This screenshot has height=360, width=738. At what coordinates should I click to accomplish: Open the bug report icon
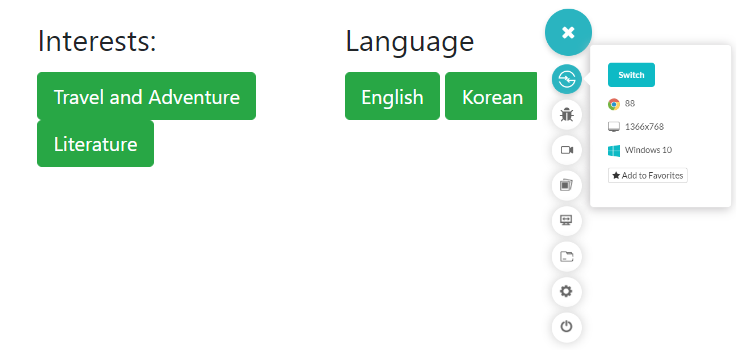pyautogui.click(x=567, y=115)
